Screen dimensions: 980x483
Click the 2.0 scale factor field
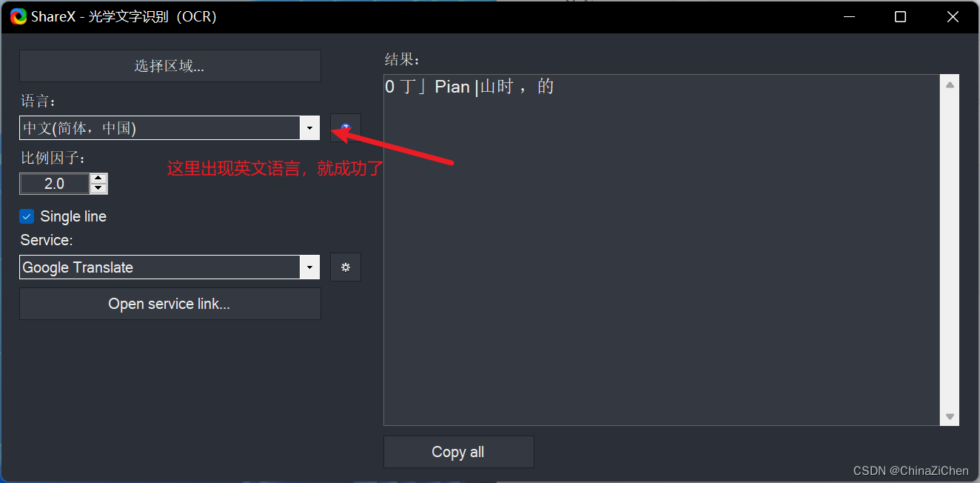pyautogui.click(x=55, y=184)
